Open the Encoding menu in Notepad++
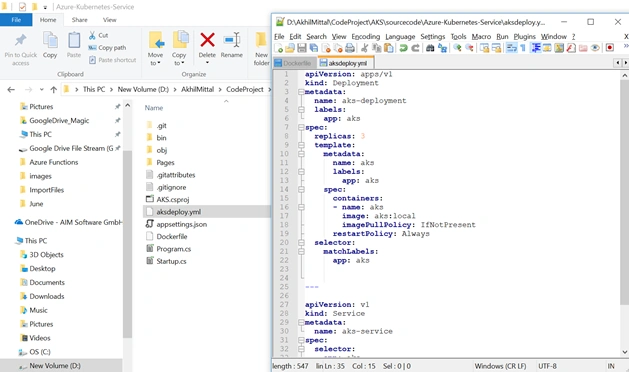This screenshot has height=372, width=629. coord(365,37)
